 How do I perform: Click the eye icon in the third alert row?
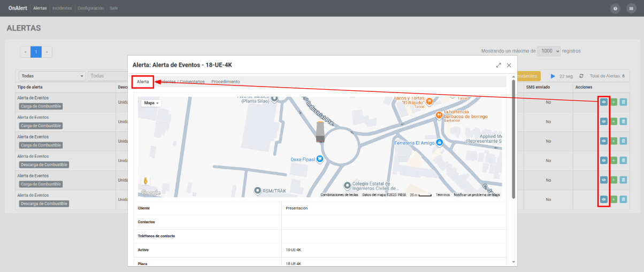(x=603, y=141)
